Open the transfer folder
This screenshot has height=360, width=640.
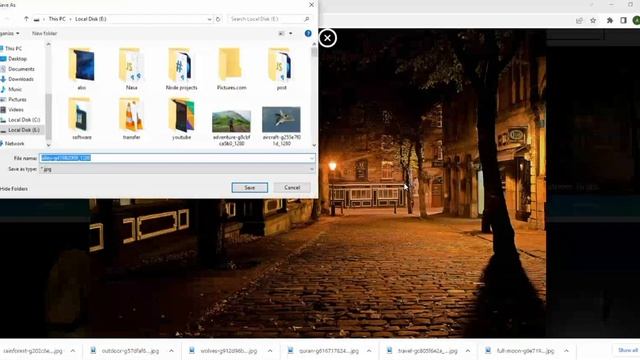[131, 118]
